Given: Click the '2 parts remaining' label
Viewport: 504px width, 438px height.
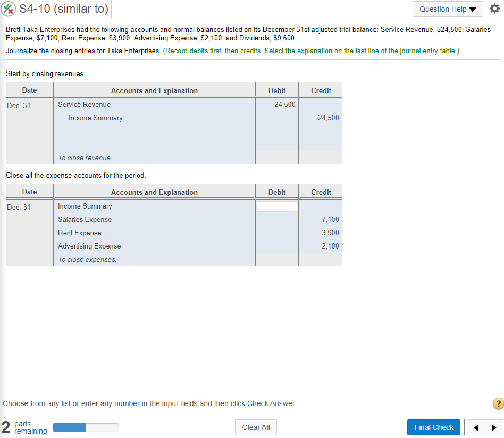Looking at the screenshot, I should [x=24, y=427].
